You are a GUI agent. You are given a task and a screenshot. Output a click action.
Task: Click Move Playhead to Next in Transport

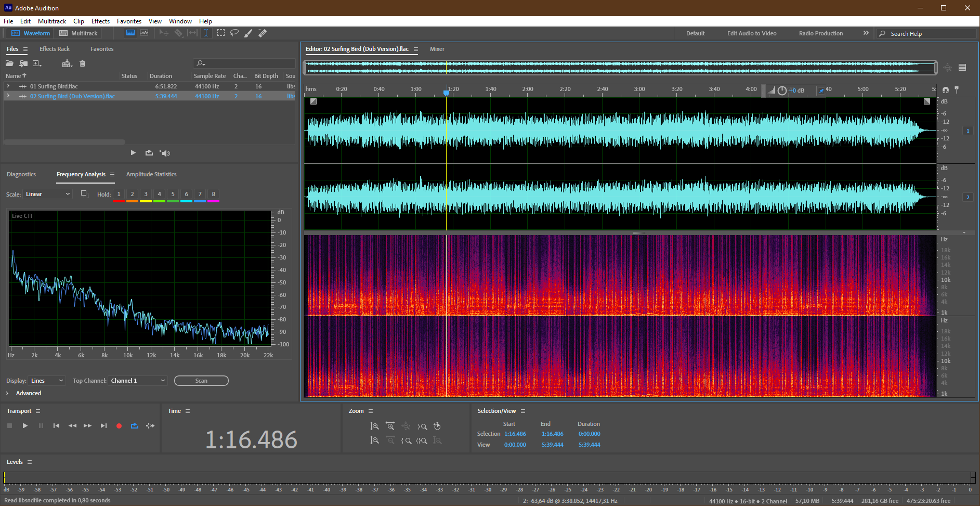[x=103, y=426]
